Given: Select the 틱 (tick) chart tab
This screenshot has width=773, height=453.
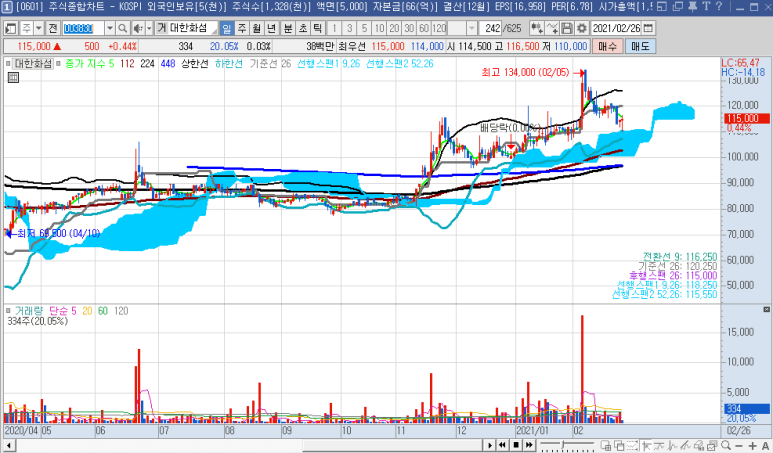Looking at the screenshot, I should coord(318,28).
